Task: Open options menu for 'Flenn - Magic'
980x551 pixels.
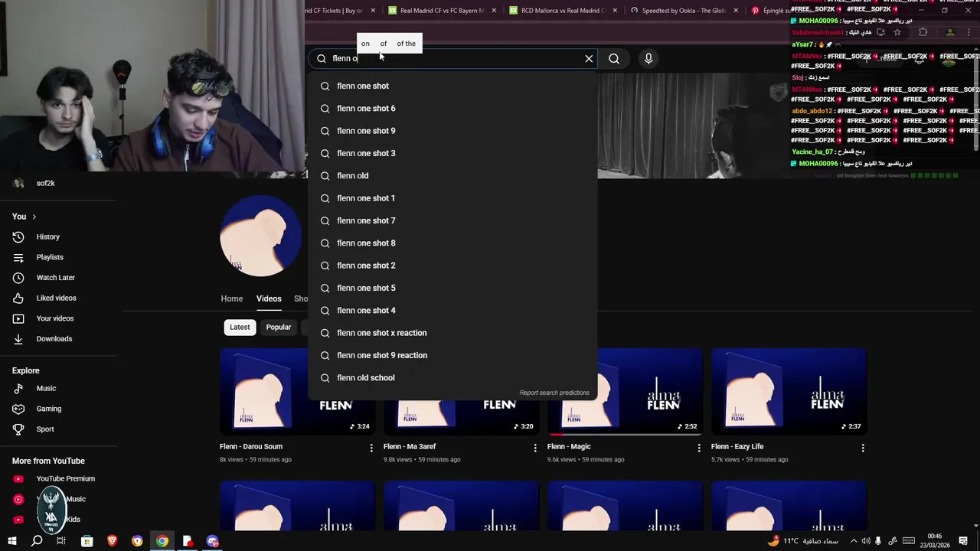Action: 699,448
